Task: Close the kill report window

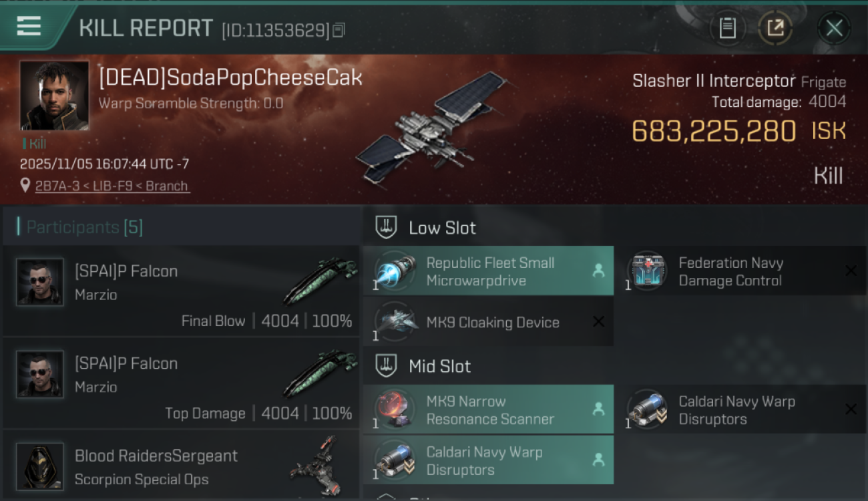Action: coord(834,28)
